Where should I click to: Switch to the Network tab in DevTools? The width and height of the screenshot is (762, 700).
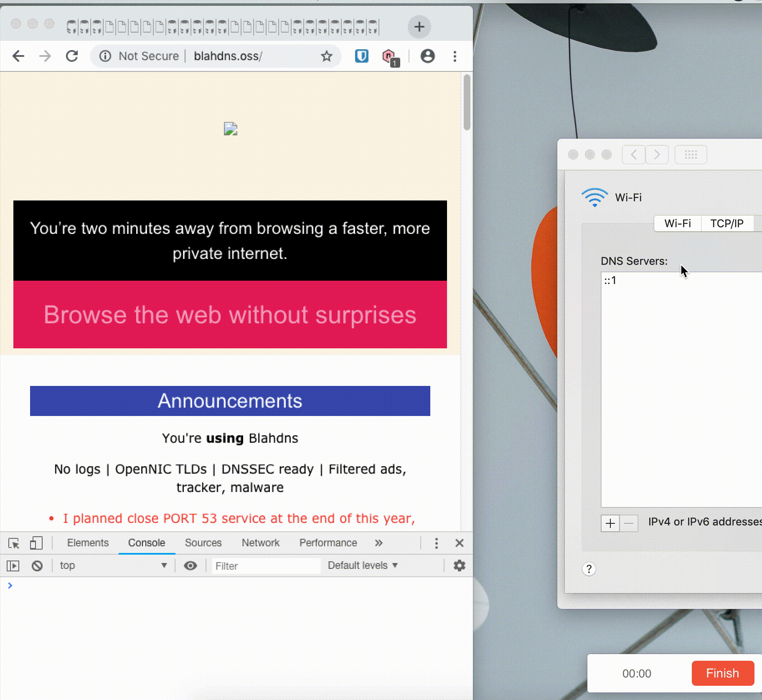[x=260, y=543]
